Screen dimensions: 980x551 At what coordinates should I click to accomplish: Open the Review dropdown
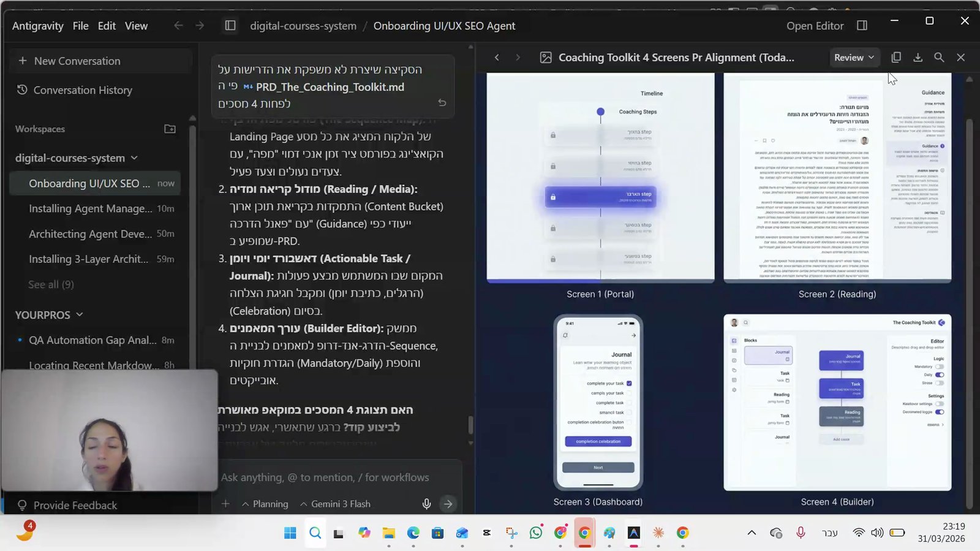[854, 58]
